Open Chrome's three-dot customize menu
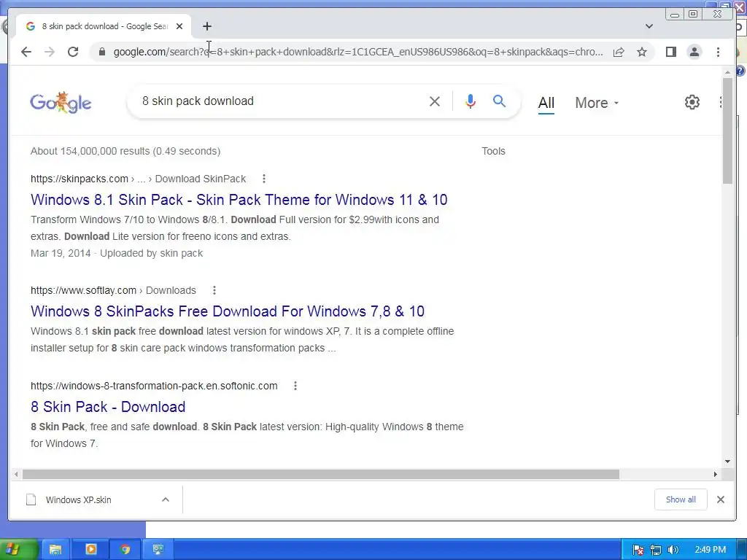747x560 pixels. tap(718, 52)
